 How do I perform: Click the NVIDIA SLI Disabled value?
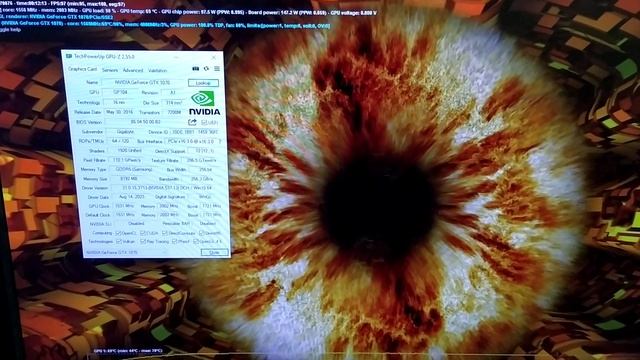coord(136,223)
